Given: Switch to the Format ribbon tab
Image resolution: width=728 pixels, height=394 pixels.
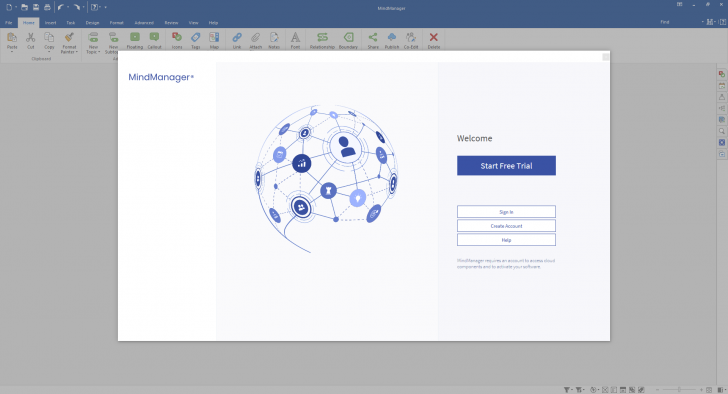Looking at the screenshot, I should (116, 23).
